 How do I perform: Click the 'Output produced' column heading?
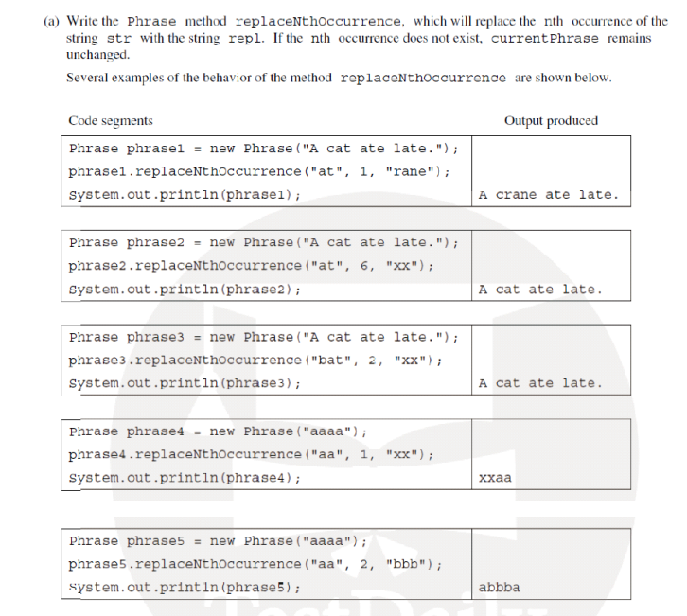click(x=551, y=121)
